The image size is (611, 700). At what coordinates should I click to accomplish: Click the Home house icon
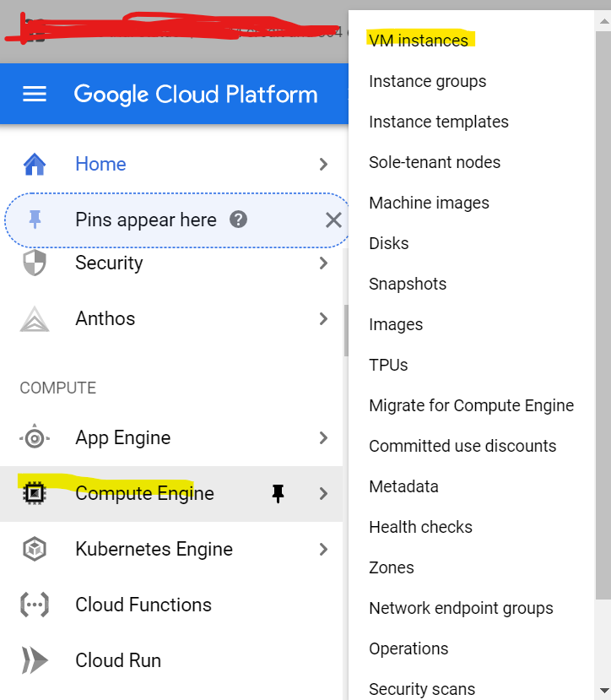coord(35,165)
